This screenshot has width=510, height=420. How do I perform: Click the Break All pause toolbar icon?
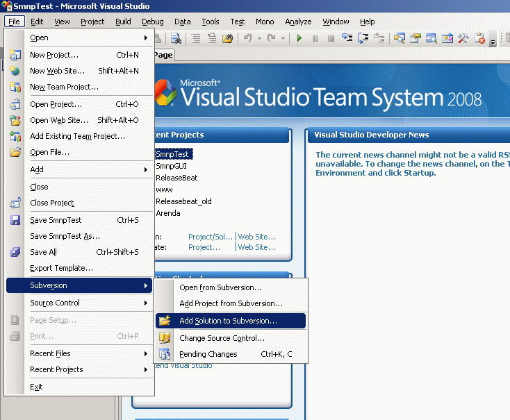[315, 38]
